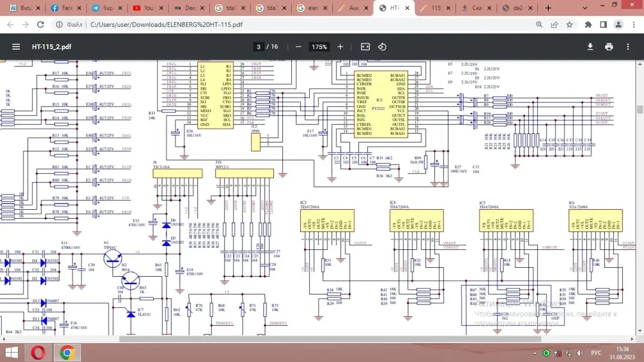The height and width of the screenshot is (362, 644).
Task: Bookmark this page with star icon
Action: 570,24
